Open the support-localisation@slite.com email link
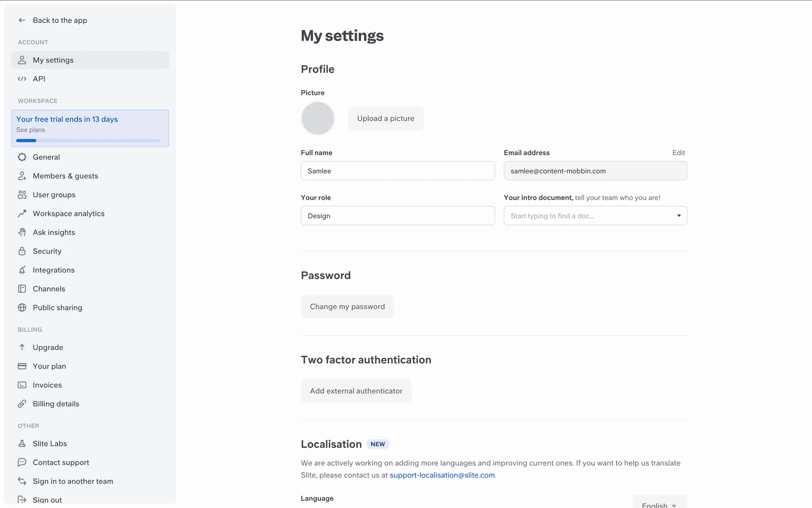 point(442,475)
